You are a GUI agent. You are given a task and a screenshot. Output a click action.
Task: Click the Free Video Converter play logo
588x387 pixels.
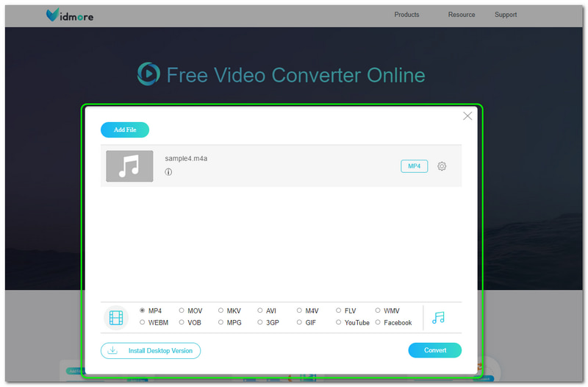(148, 74)
